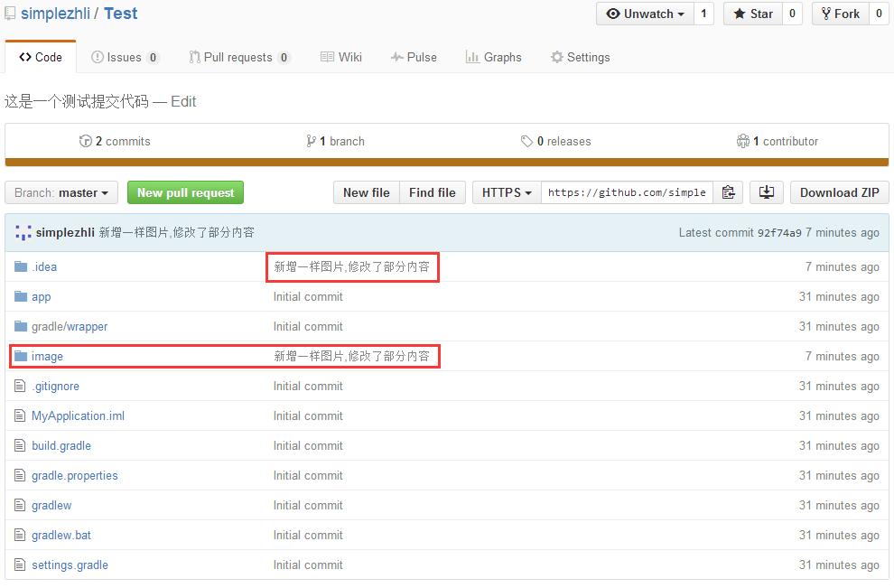Click the tag icon beside 0 releases
The width and height of the screenshot is (894, 588).
pyautogui.click(x=526, y=141)
